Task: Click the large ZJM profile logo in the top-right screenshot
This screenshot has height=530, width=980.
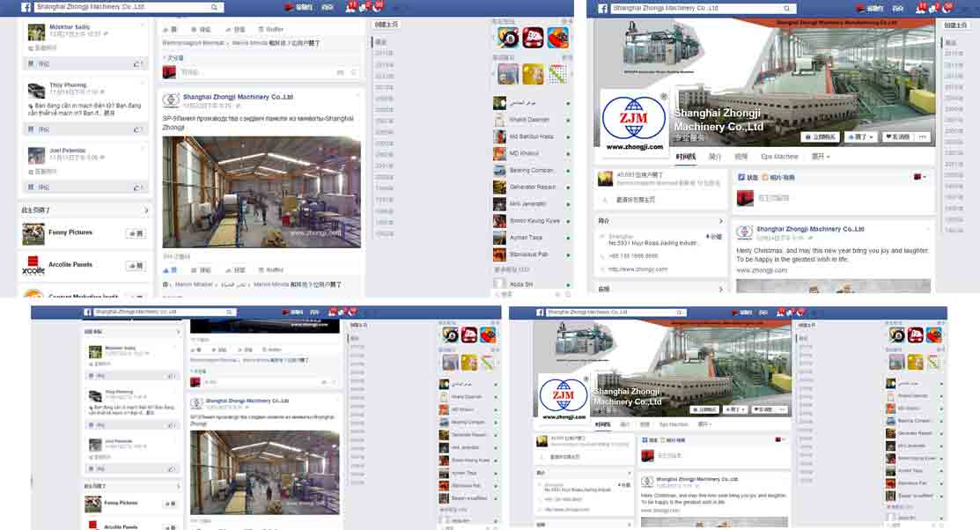Action: [633, 121]
